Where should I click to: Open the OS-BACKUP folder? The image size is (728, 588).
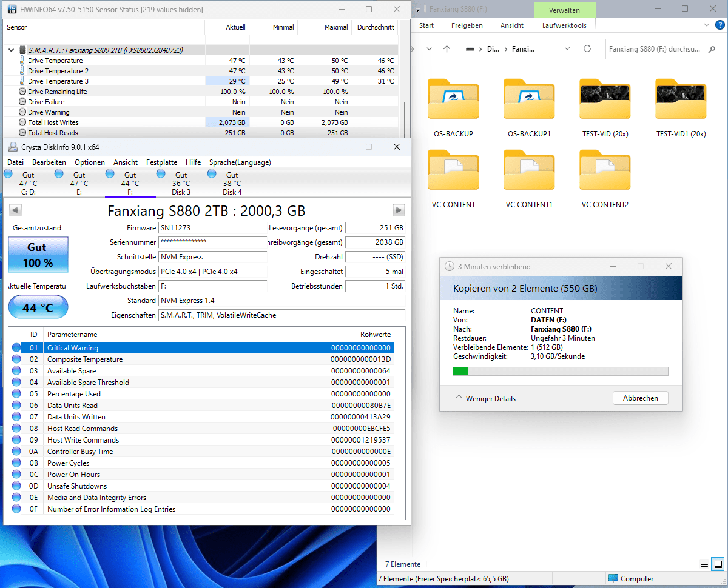point(453,108)
